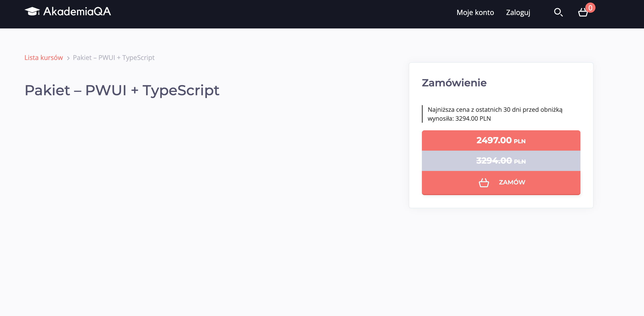
Task: Click the crossed-out 3294.00 PLN price
Action: [501, 161]
